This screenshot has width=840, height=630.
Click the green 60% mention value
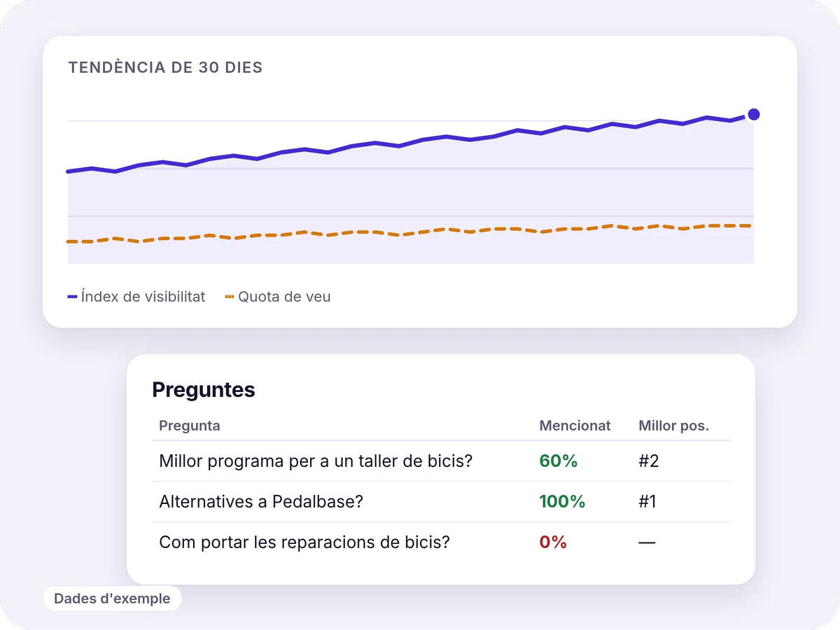pos(558,461)
